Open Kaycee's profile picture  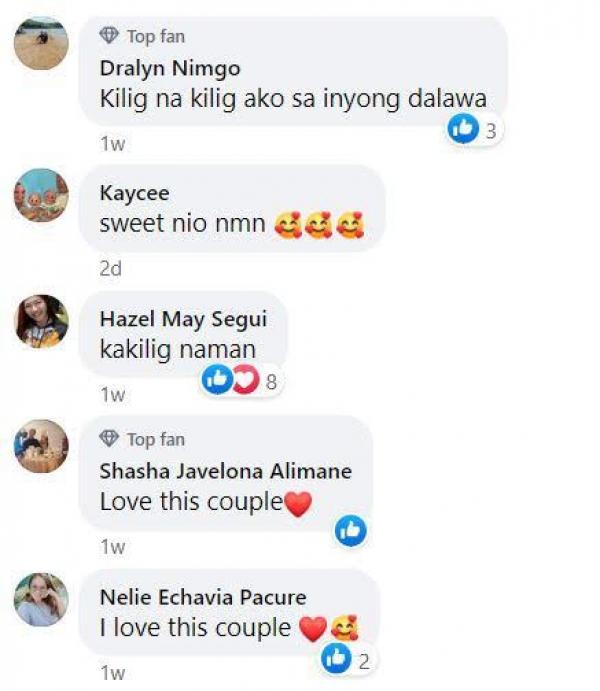[41, 195]
